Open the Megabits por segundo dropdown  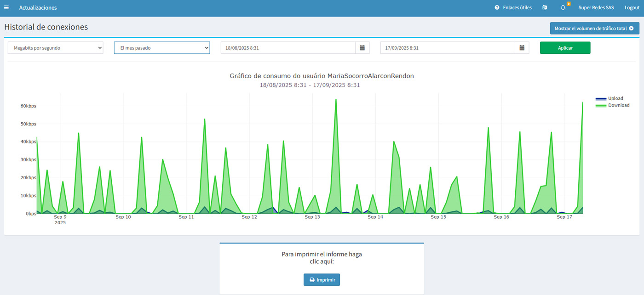[x=55, y=48]
